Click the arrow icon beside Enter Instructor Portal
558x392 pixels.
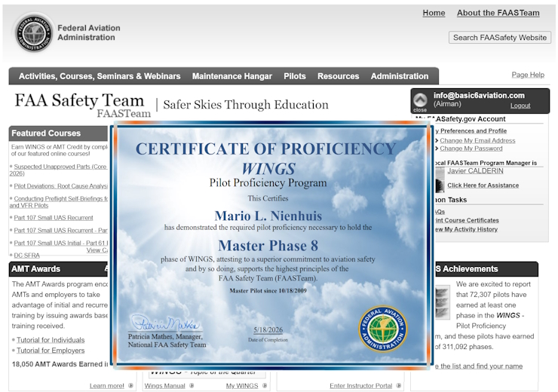(x=399, y=386)
